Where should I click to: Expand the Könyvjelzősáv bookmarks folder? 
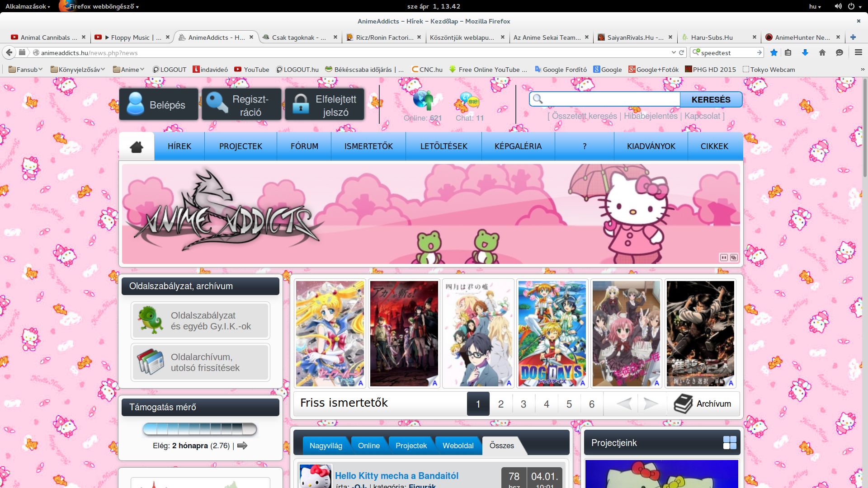(x=78, y=70)
